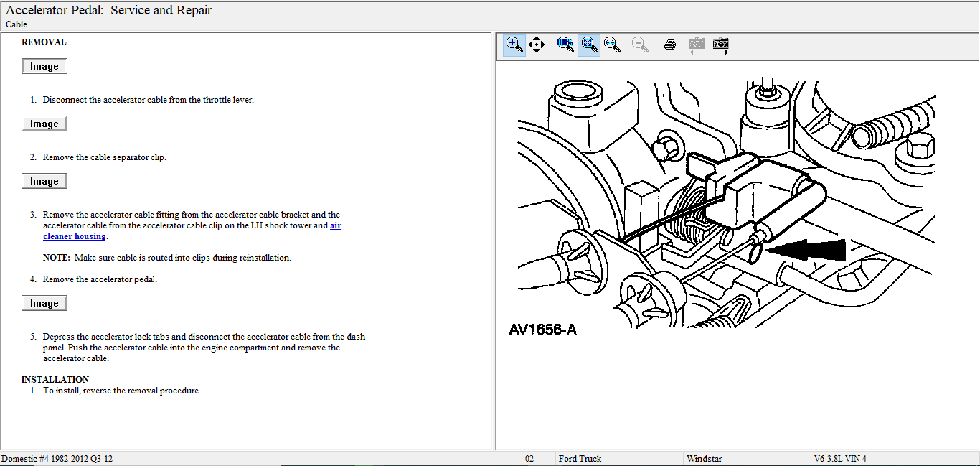The height and width of the screenshot is (466, 980).
Task: Click the previous image camera icon
Action: (697, 45)
